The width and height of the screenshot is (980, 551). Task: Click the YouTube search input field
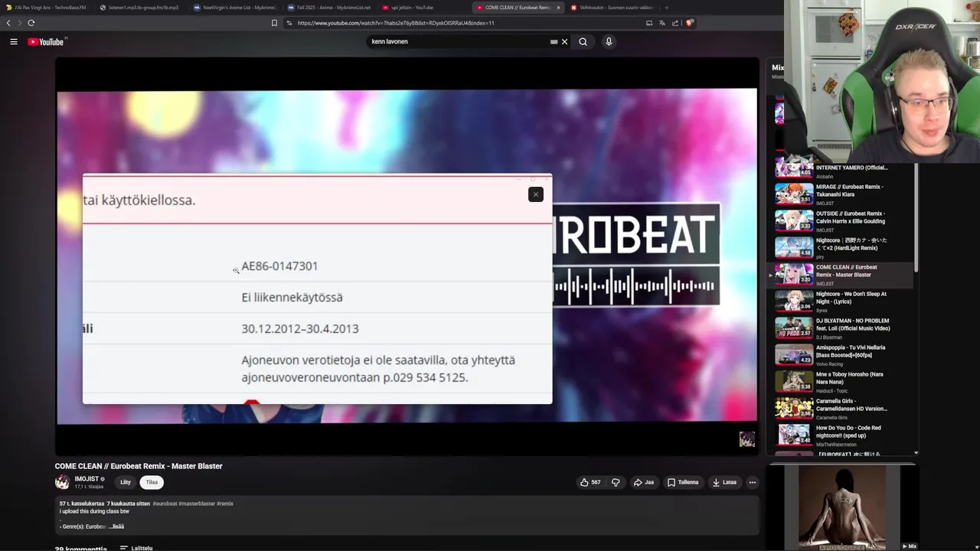click(x=458, y=42)
